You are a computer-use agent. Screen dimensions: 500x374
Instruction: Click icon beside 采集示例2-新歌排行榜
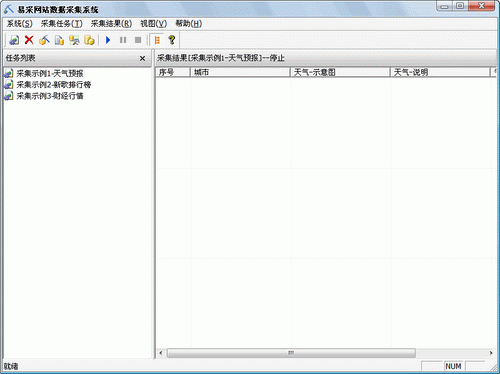9,85
